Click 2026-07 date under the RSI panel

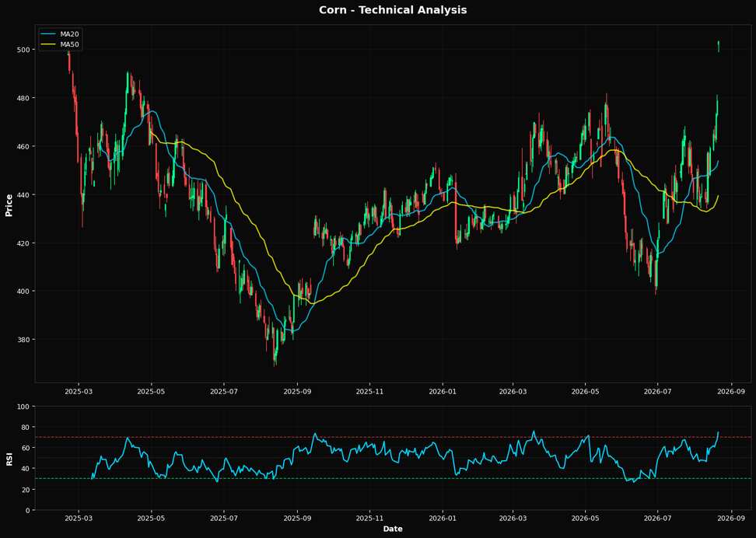(658, 519)
